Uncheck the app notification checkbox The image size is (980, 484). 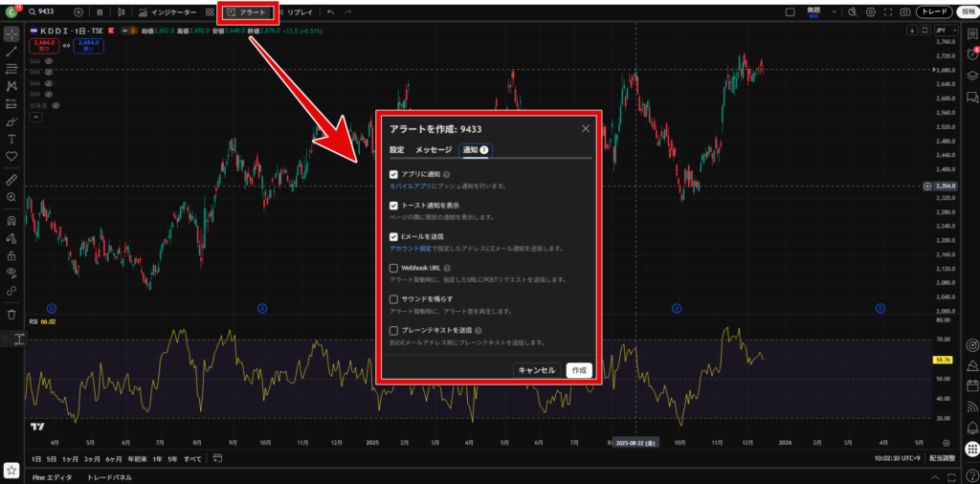click(394, 175)
